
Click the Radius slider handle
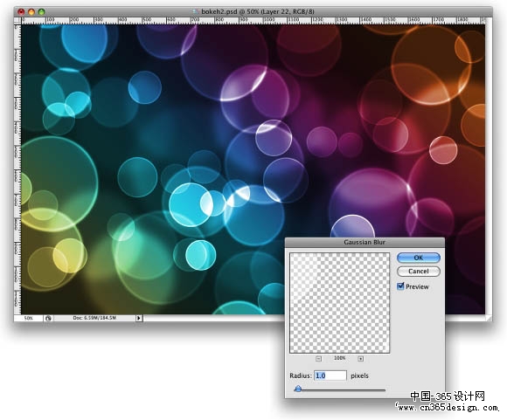(x=298, y=389)
